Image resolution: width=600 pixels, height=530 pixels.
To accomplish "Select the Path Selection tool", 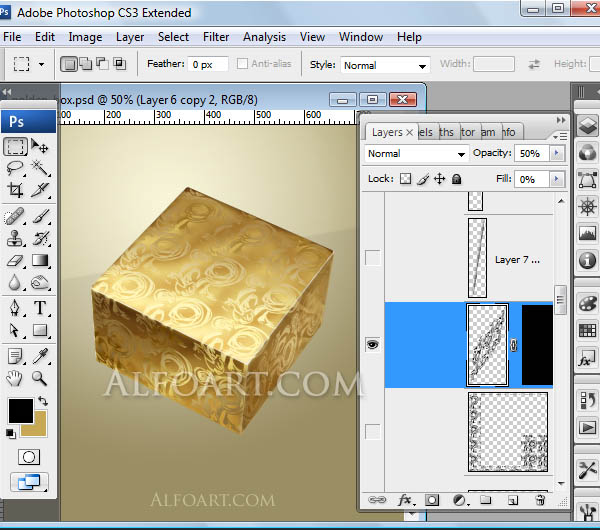I will click(x=15, y=330).
